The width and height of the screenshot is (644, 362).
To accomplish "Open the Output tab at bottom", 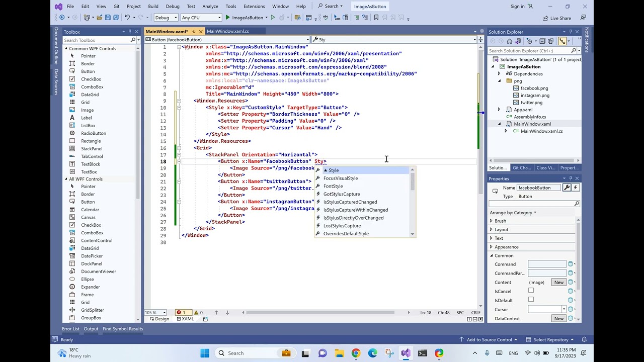I will point(91,329).
